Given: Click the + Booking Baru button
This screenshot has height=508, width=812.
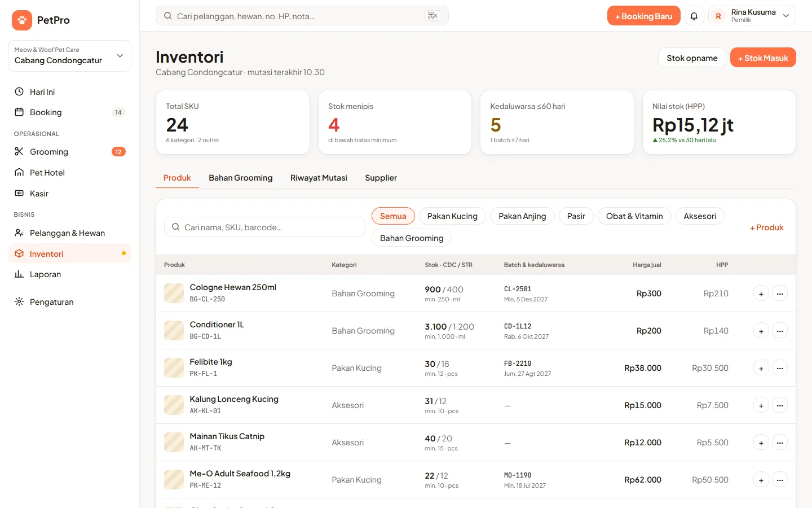Looking at the screenshot, I should (x=644, y=16).
